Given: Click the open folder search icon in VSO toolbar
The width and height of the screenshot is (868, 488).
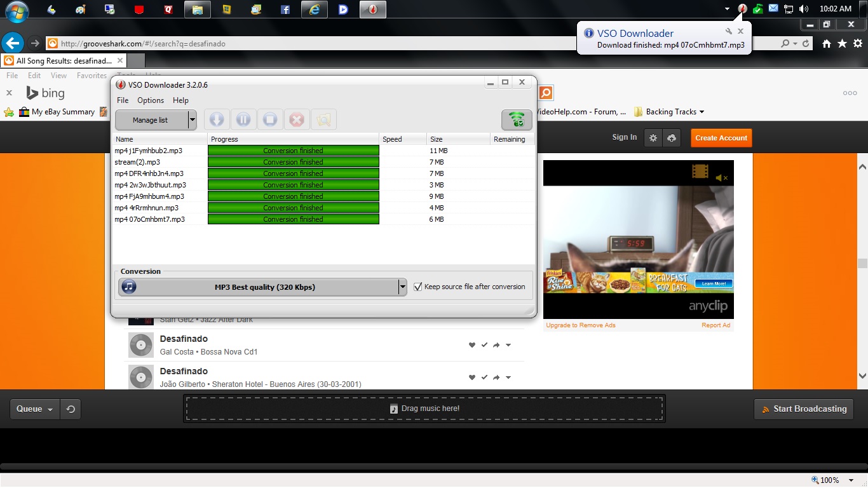Looking at the screenshot, I should tap(323, 119).
